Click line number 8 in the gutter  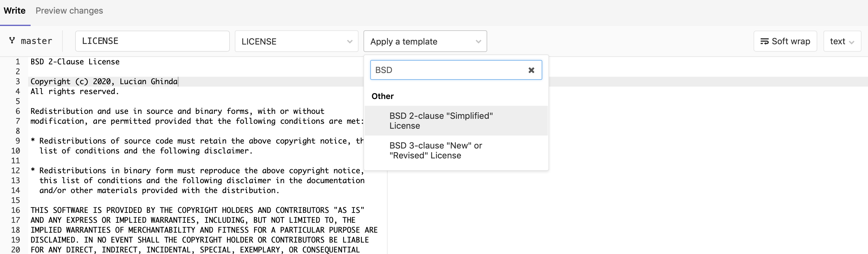pyautogui.click(x=18, y=131)
